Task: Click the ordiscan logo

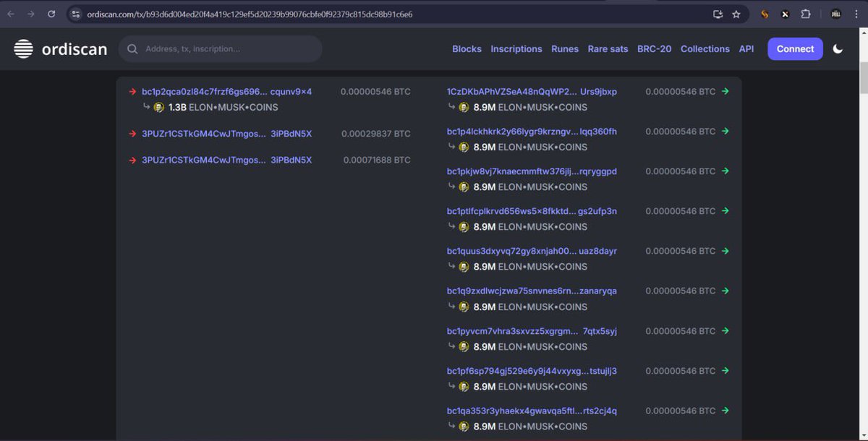Action: [x=60, y=49]
